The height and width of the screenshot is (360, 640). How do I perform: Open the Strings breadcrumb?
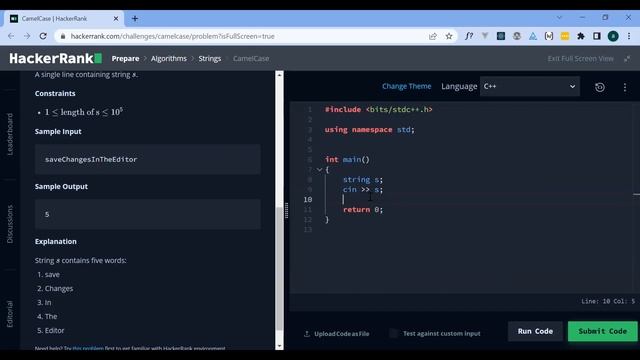point(210,58)
